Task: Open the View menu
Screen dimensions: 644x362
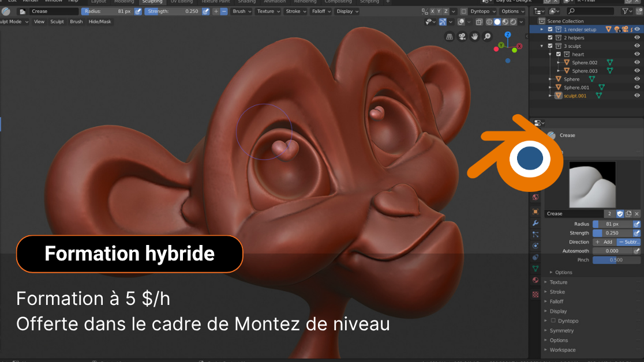Action: [x=39, y=22]
